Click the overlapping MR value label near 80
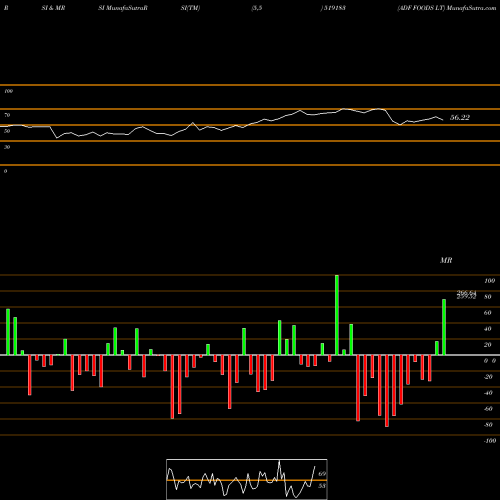 466,295
